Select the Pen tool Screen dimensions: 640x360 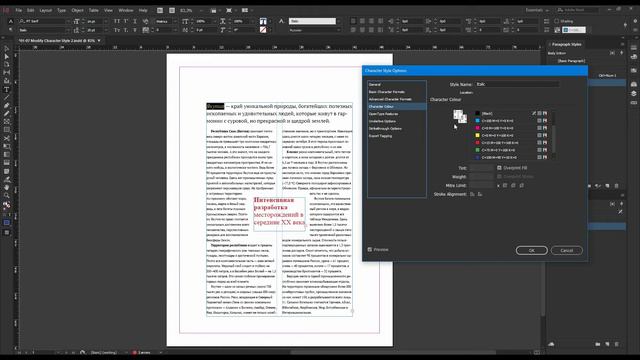(x=7, y=106)
